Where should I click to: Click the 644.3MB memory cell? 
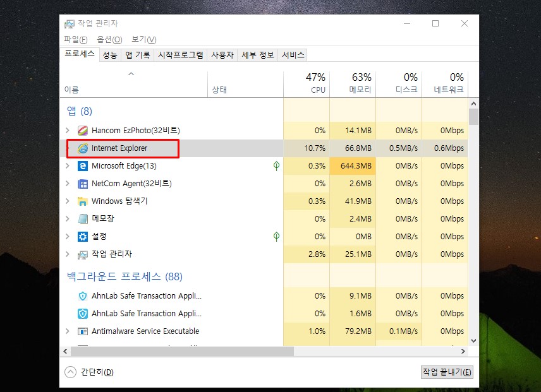pos(353,166)
